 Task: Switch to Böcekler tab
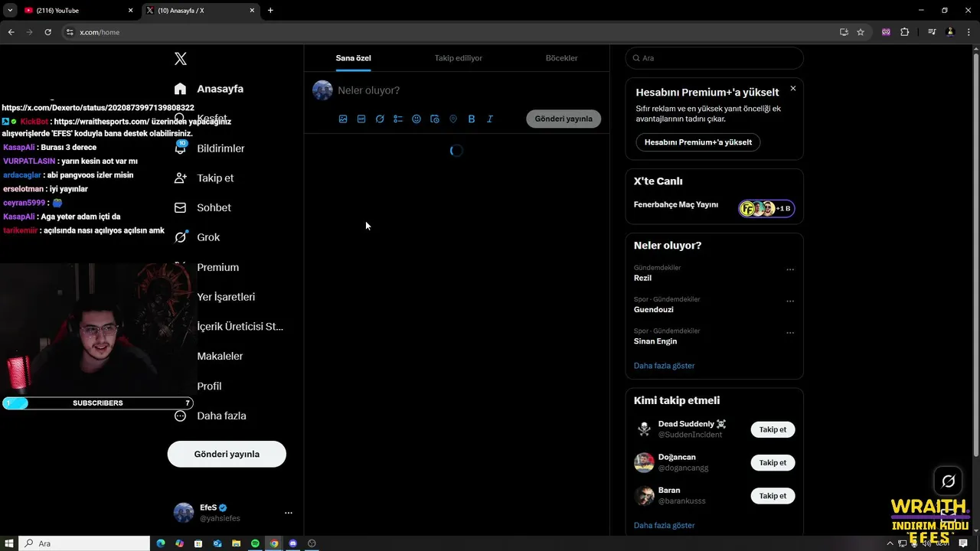click(x=561, y=58)
